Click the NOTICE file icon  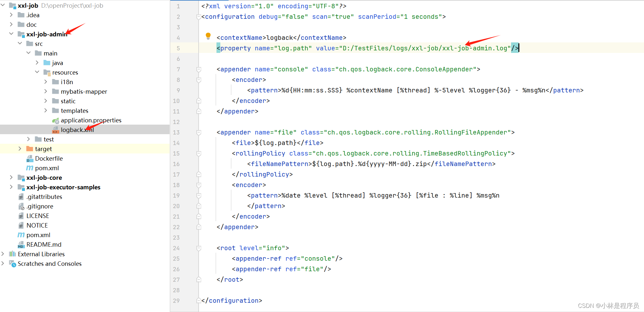point(21,225)
